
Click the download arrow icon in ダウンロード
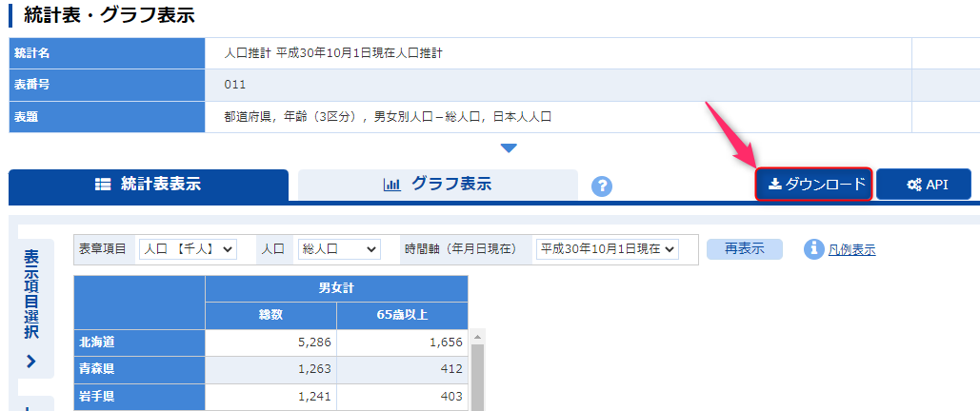(774, 185)
